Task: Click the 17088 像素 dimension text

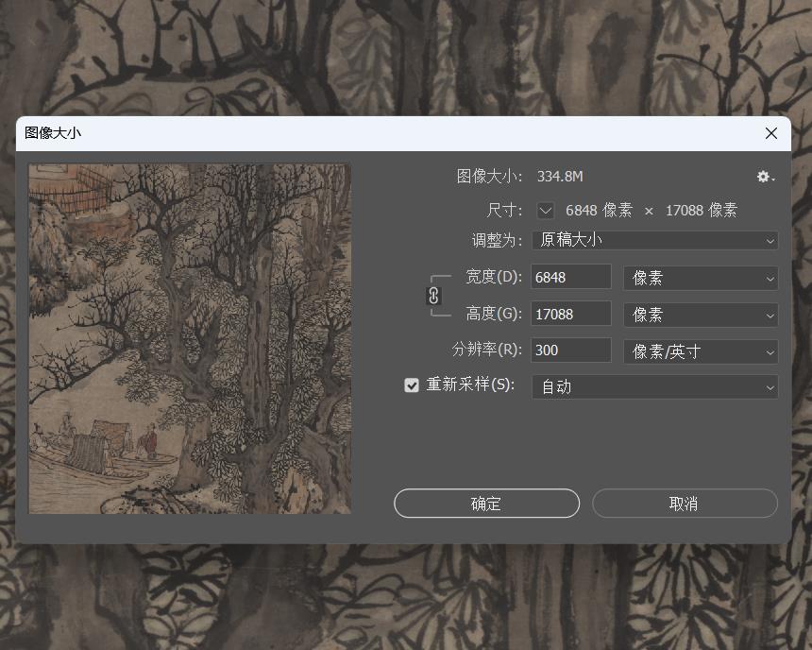Action: tap(702, 211)
